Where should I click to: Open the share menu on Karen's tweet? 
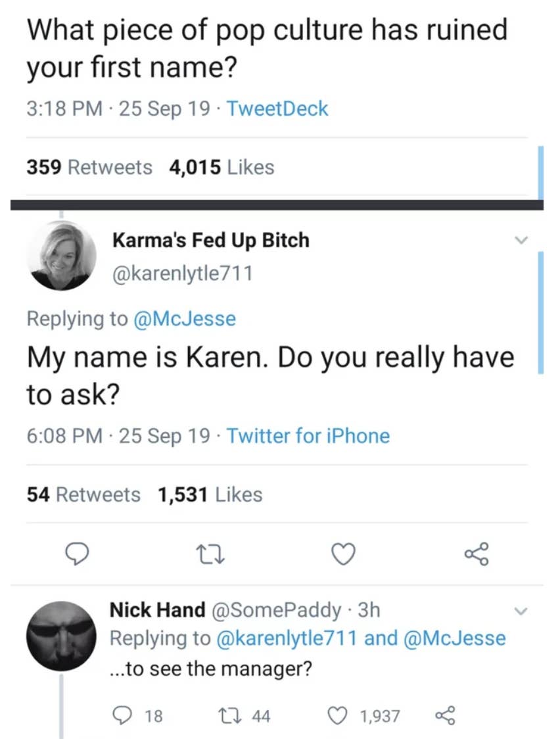(476, 554)
